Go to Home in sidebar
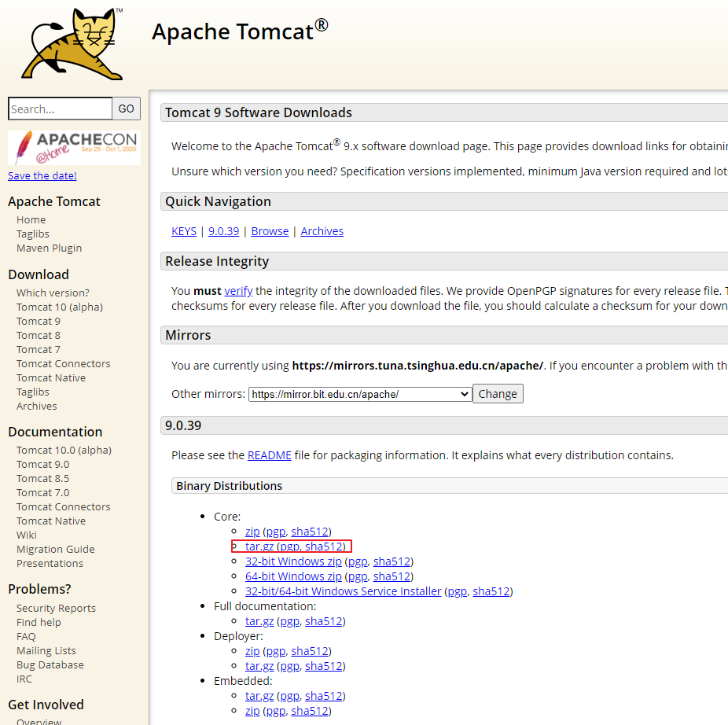Viewport: 728px width, 725px height. (x=31, y=219)
